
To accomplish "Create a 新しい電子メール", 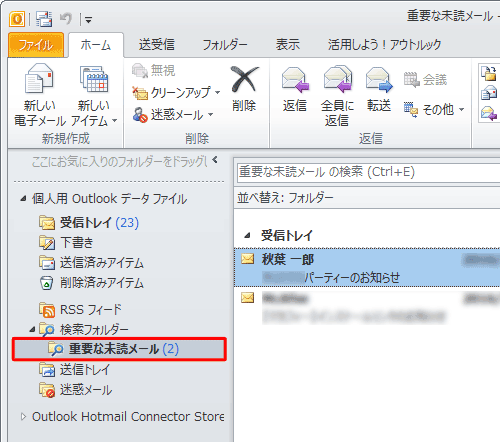I will point(40,95).
